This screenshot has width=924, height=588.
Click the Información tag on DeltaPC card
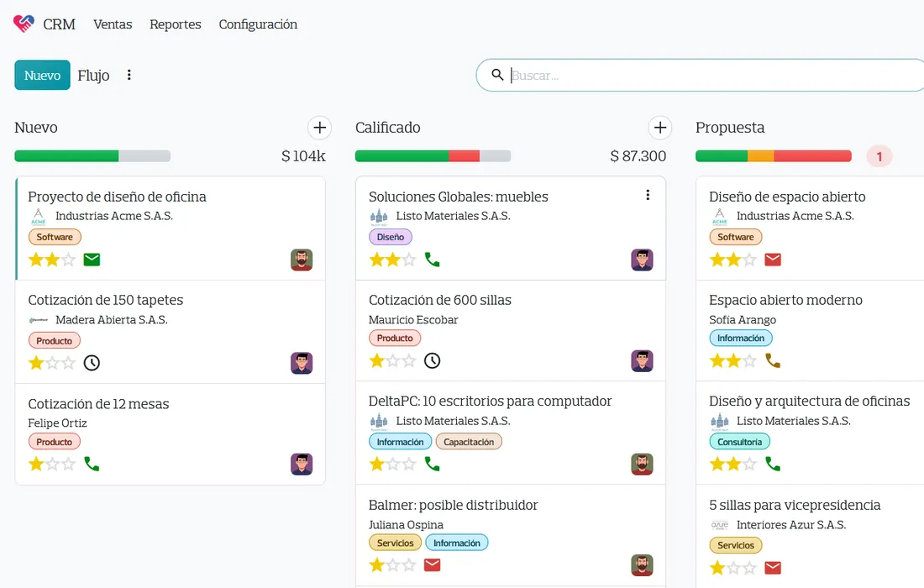[x=400, y=442]
